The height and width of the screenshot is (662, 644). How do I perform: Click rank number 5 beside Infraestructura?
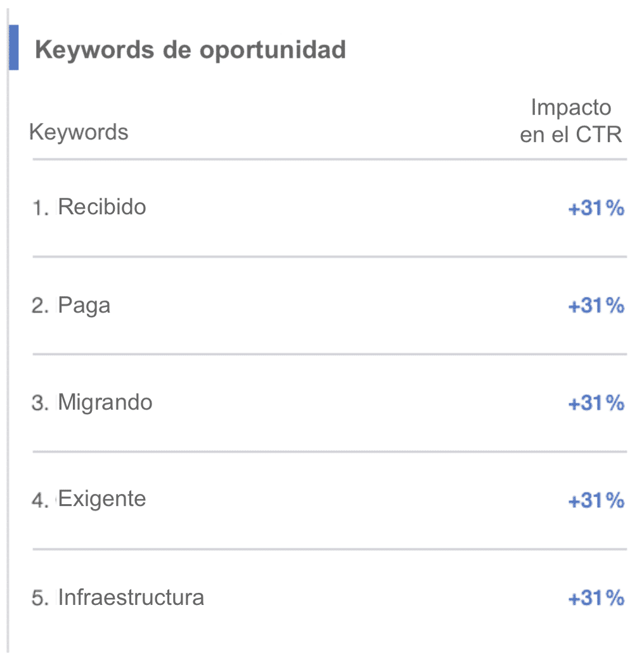point(41,598)
